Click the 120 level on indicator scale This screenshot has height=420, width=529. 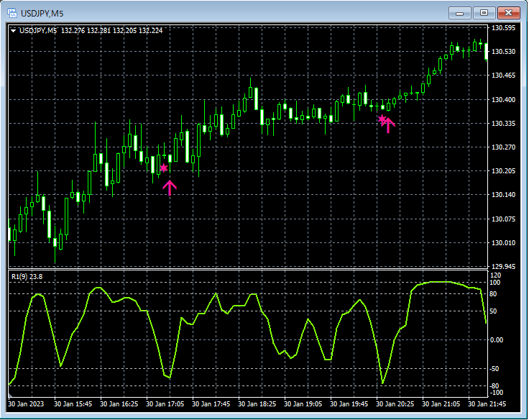tap(496, 275)
